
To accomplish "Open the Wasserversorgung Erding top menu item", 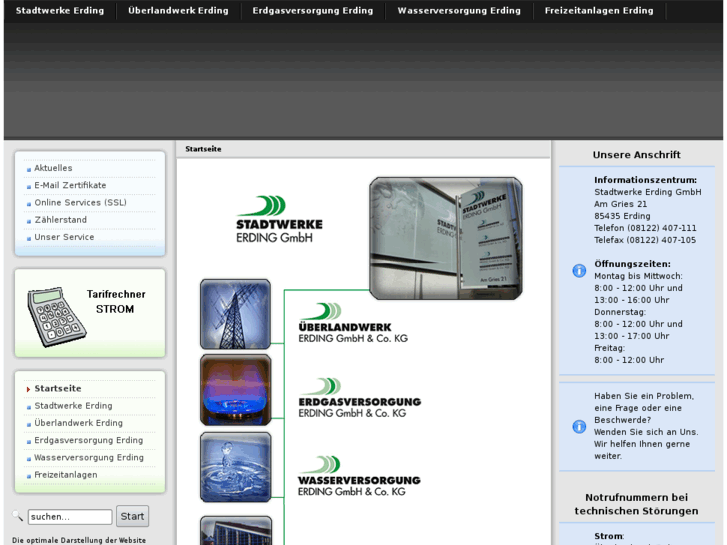I will pos(459,10).
